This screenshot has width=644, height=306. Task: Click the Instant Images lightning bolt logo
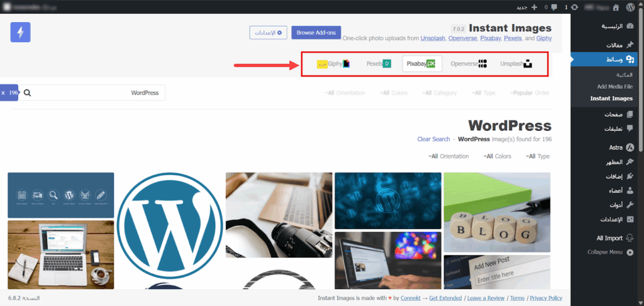tap(21, 32)
